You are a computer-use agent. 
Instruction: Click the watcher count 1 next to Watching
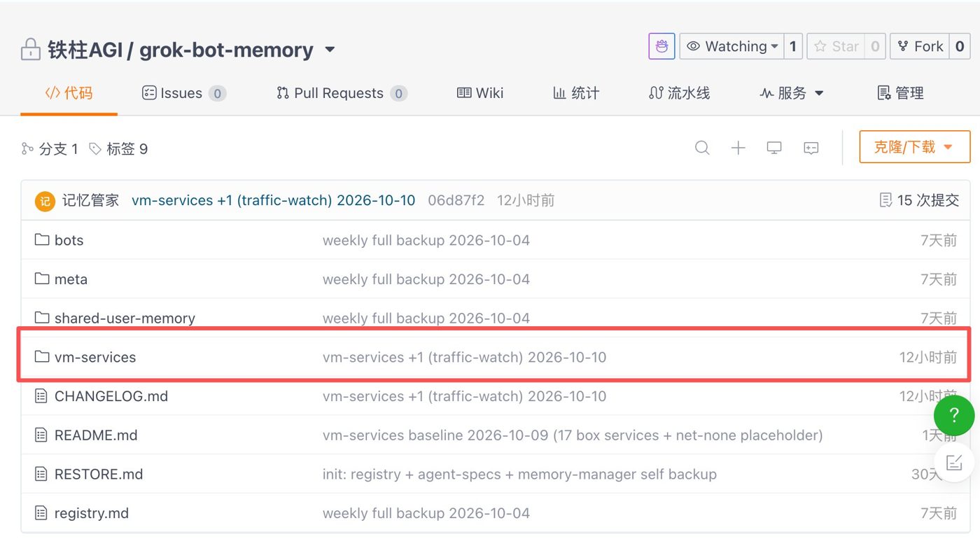click(793, 46)
